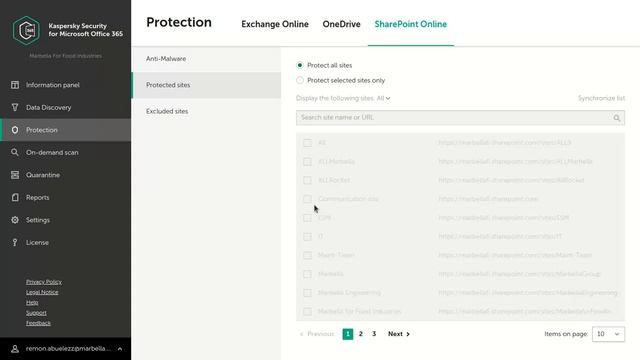
Task: Select the Protect all sites radio button
Action: pyautogui.click(x=300, y=65)
